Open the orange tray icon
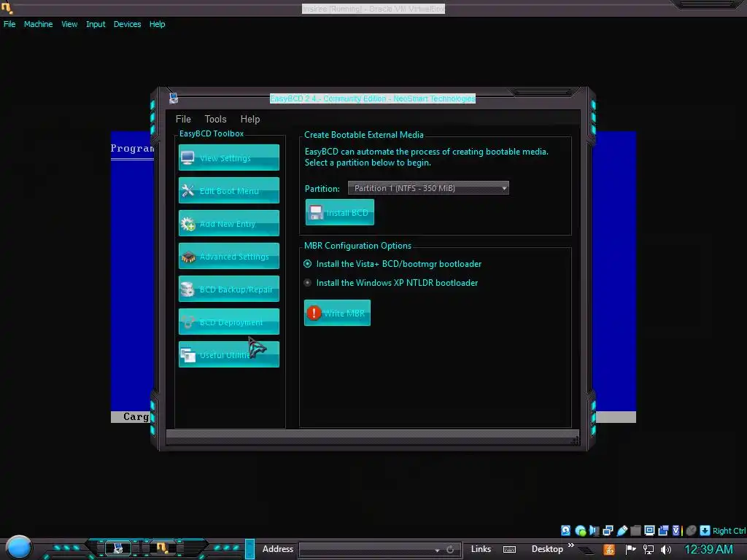The image size is (747, 560). click(x=609, y=550)
